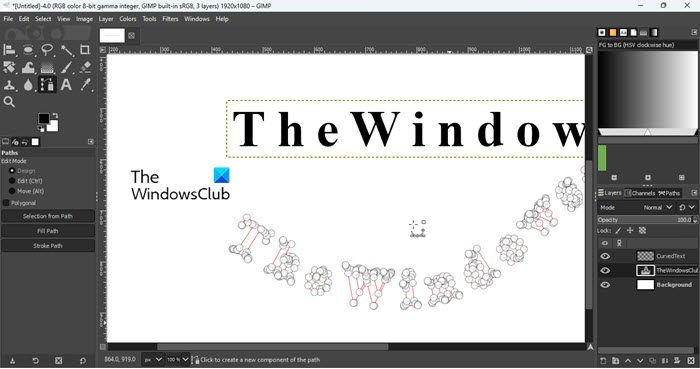Viewport: 700px width, 369px height.
Task: Click the Fill Path button
Action: point(48,231)
